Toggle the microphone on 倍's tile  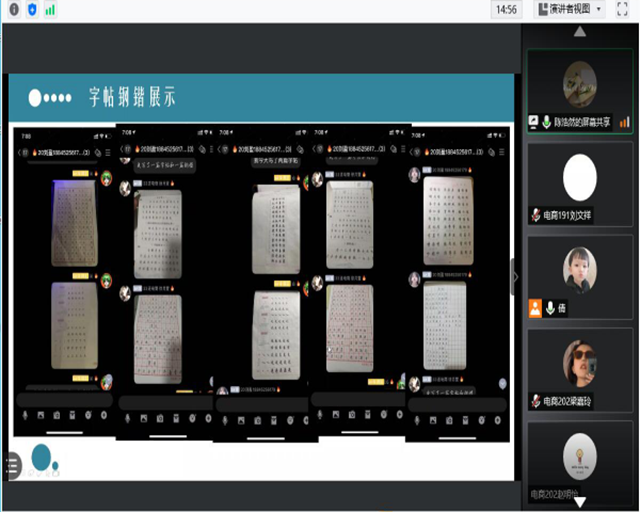point(548,308)
